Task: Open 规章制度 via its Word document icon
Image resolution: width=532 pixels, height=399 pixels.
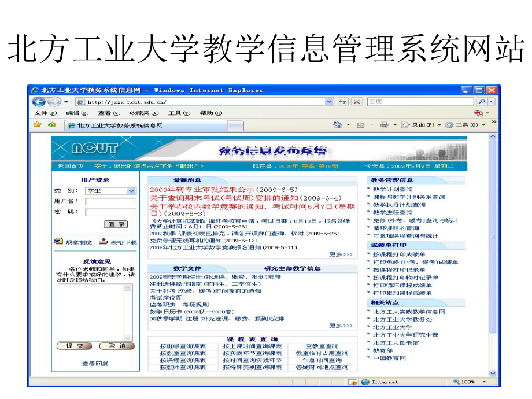Action: pos(58,241)
